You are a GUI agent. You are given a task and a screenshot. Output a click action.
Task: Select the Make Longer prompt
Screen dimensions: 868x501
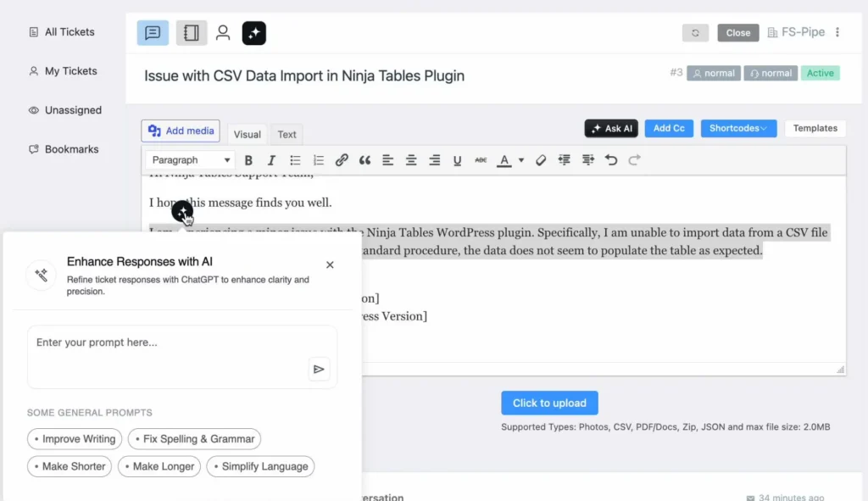(159, 467)
